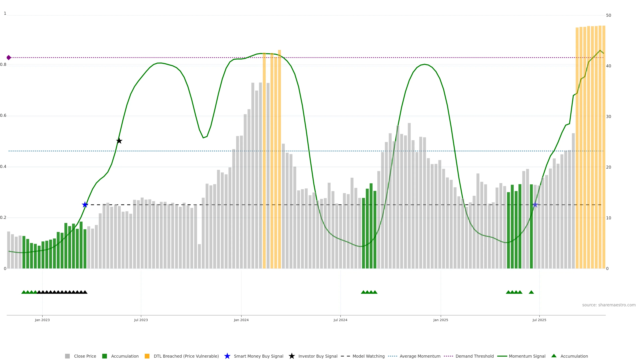Click the orange DTL Breached legend swatch
Image resolution: width=644 pixels, height=362 pixels.
pos(147,356)
